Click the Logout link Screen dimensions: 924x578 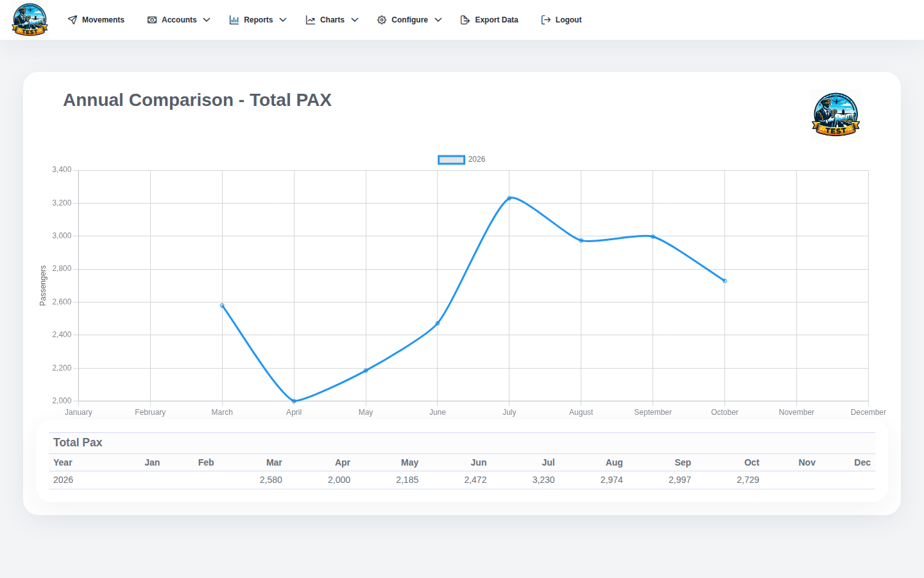[x=561, y=20]
